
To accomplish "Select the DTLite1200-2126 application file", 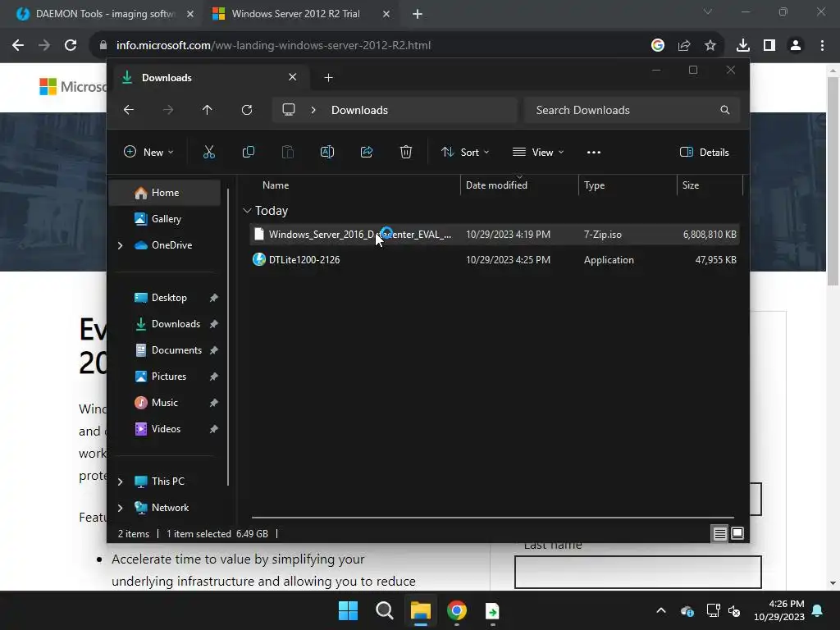I will pos(495,260).
